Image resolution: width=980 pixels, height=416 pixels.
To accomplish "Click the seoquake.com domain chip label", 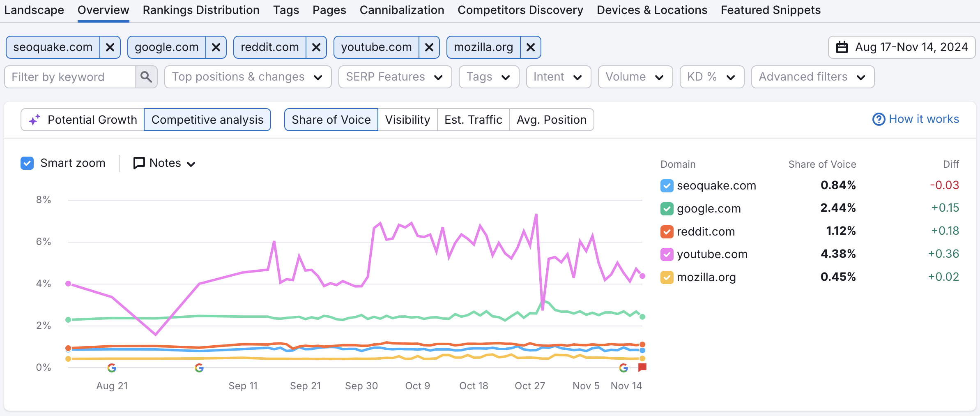I will pyautogui.click(x=53, y=47).
